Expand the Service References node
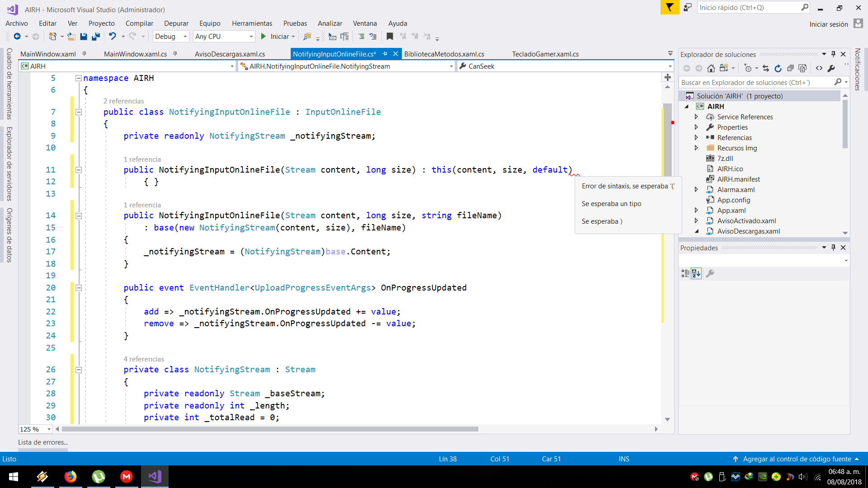 coord(697,117)
